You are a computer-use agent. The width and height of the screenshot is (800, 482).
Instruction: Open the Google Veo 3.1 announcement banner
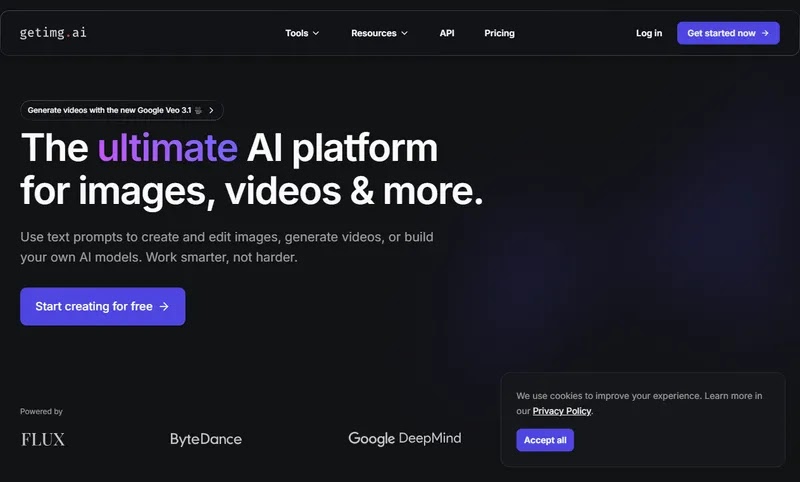tap(121, 110)
